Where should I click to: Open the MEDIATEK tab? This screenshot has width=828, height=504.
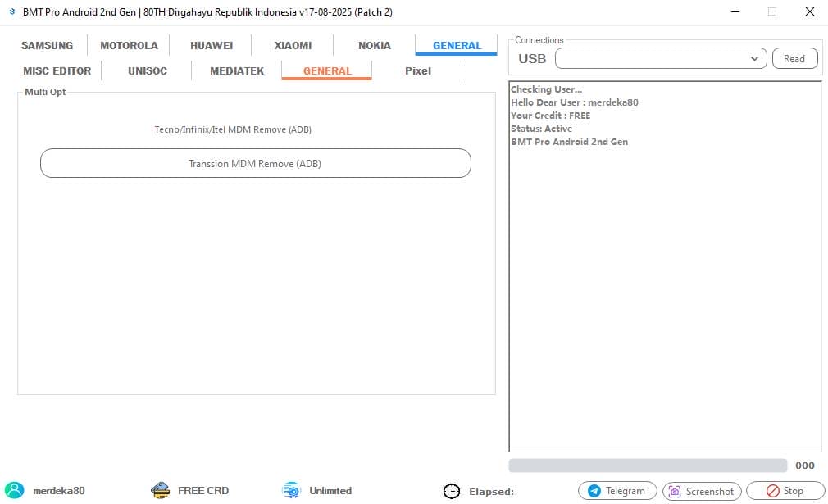pyautogui.click(x=237, y=71)
